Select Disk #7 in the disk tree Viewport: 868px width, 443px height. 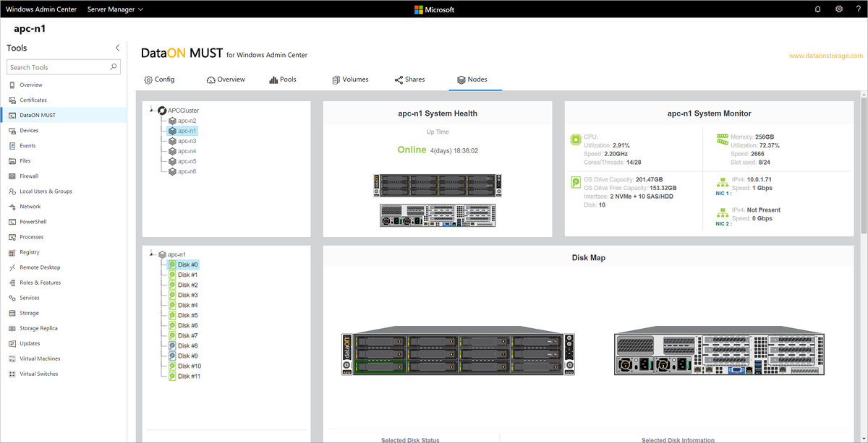pos(183,335)
